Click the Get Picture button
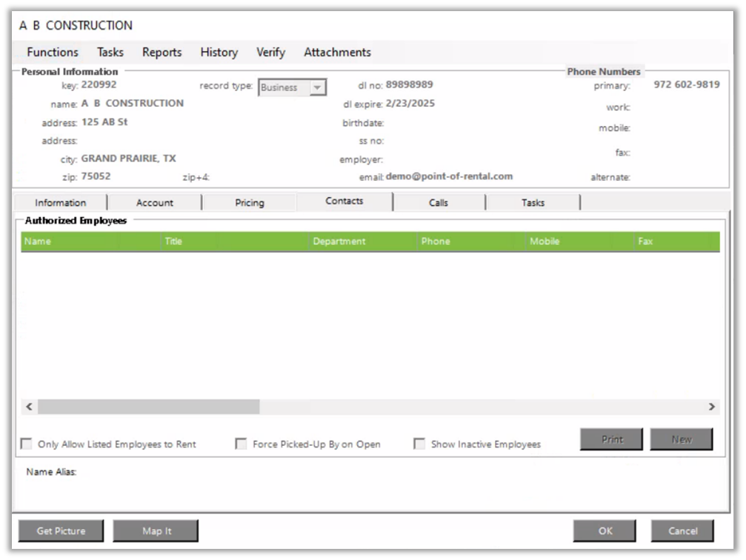 tap(61, 531)
